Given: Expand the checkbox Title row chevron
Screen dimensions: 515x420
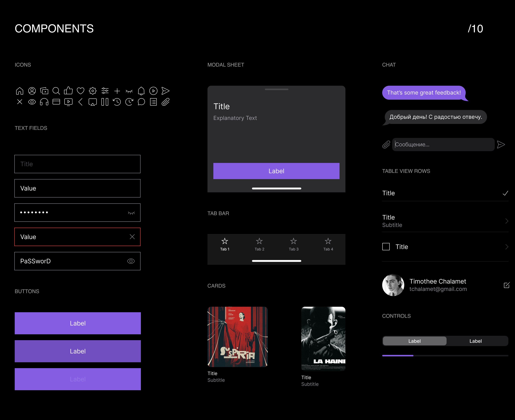Looking at the screenshot, I should (x=507, y=247).
